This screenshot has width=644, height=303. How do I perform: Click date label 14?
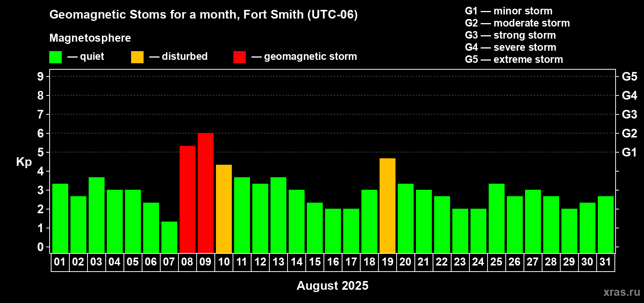coord(297,262)
